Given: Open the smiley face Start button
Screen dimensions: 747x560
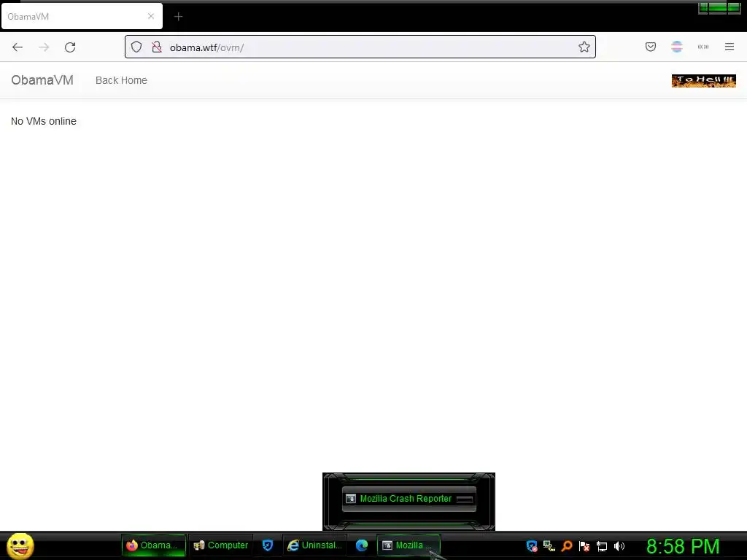Looking at the screenshot, I should 20,545.
